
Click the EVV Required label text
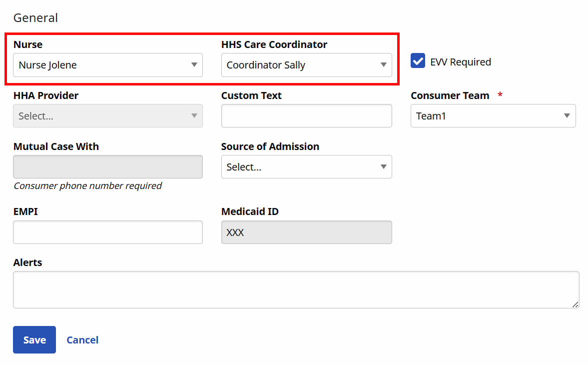coord(460,62)
